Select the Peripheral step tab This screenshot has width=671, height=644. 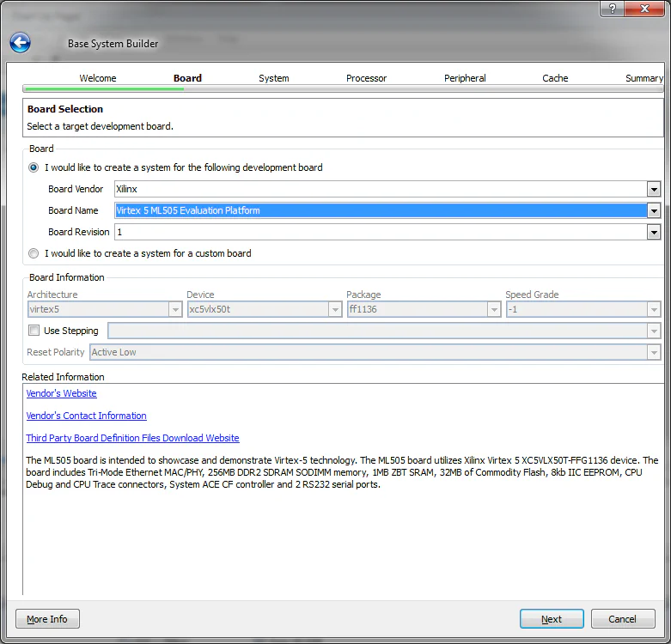[465, 78]
